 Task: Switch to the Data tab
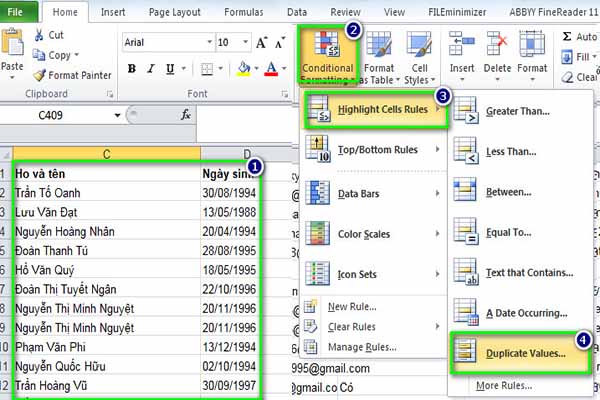click(x=297, y=12)
